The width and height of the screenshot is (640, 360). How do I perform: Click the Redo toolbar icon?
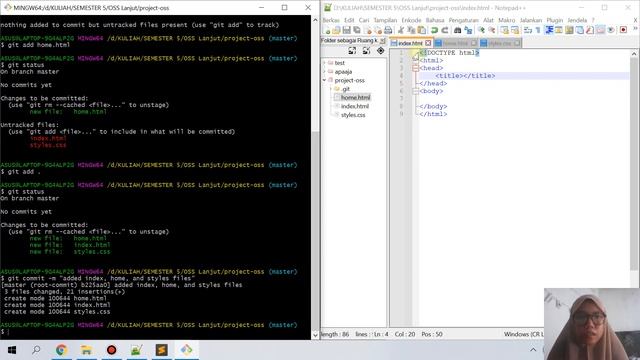(444, 30)
